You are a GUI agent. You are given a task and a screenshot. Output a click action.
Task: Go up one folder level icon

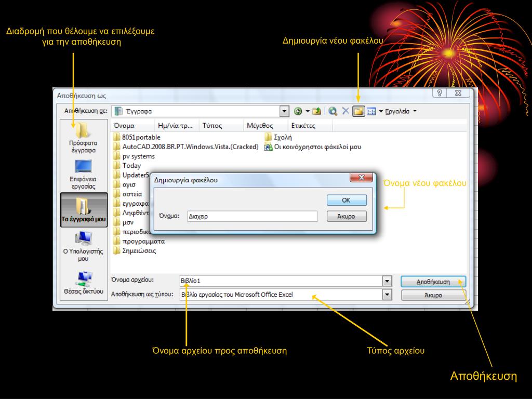(x=316, y=111)
